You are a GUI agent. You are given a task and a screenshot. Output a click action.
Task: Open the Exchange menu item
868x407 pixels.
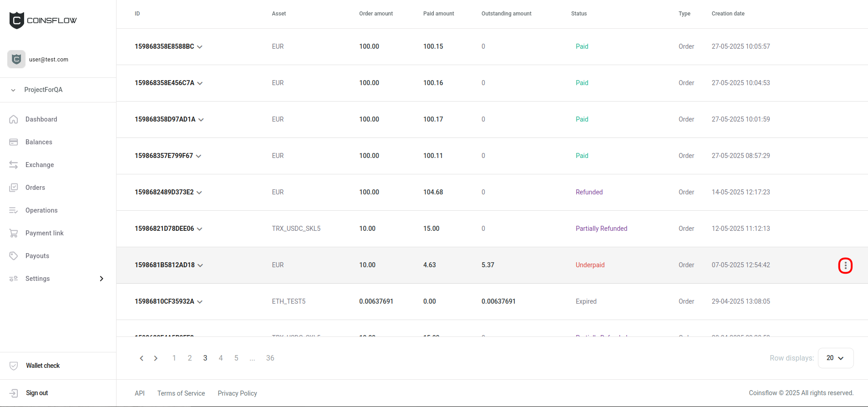[x=39, y=165]
